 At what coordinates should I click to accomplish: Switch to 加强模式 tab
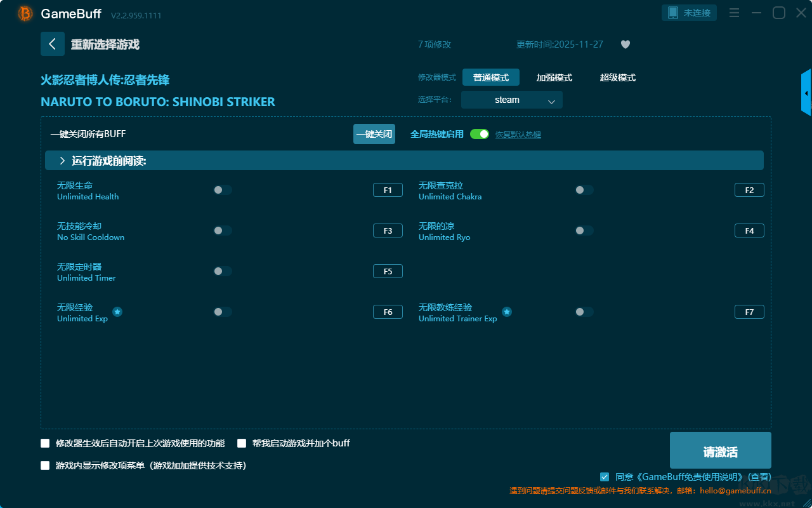(x=554, y=77)
